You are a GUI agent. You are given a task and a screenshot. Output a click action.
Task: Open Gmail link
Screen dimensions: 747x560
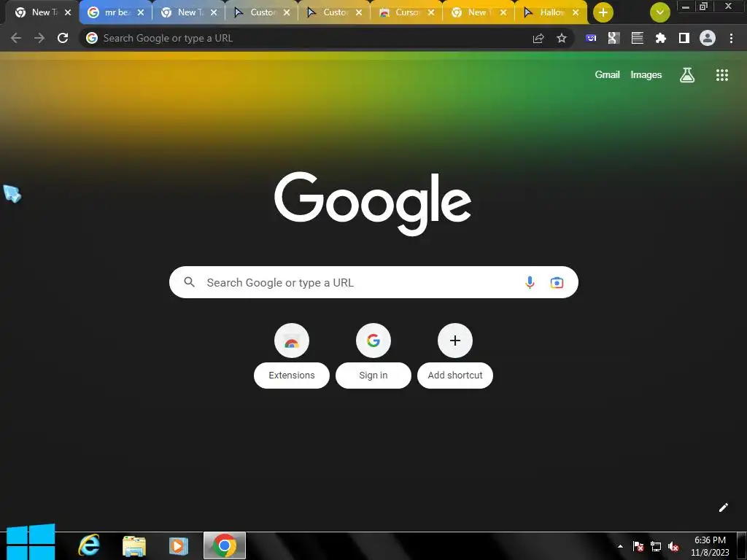pos(607,75)
